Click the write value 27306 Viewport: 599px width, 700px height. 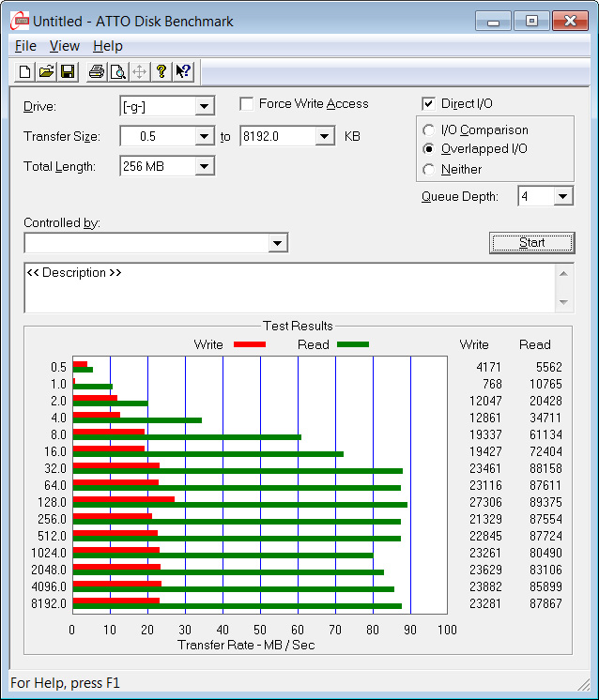click(485, 502)
